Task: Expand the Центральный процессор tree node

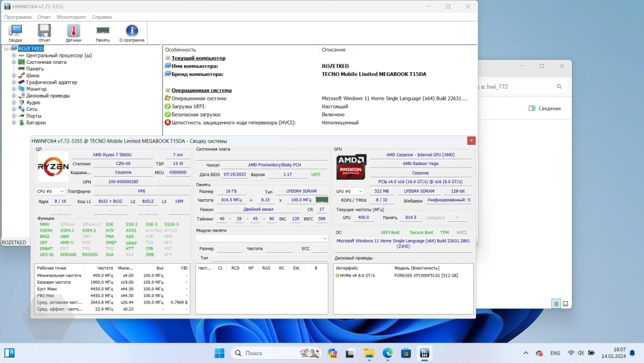Action: click(14, 55)
